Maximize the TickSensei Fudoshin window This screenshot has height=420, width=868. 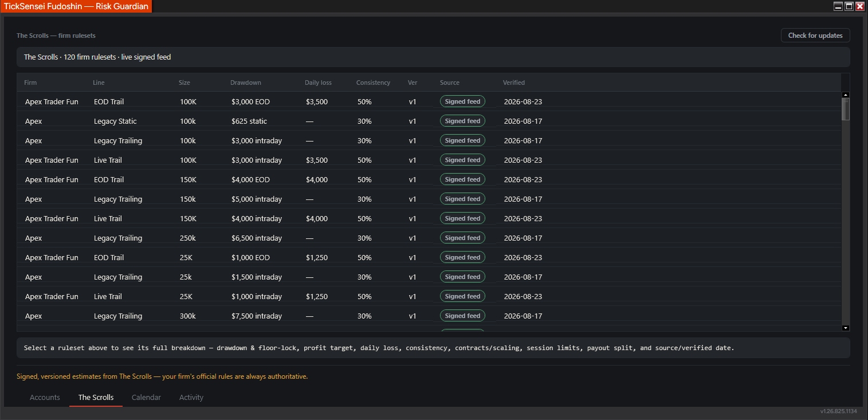[x=849, y=6]
